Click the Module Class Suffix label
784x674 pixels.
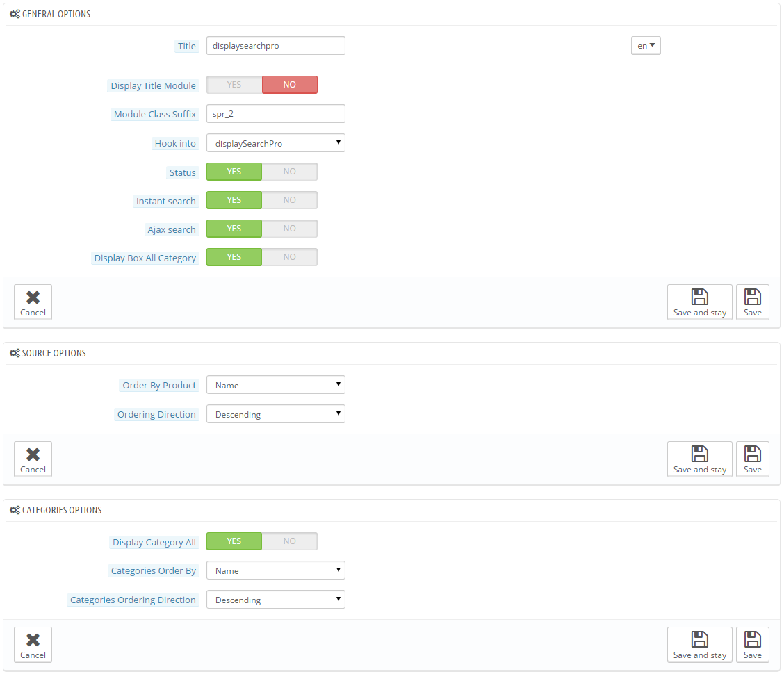click(x=154, y=114)
